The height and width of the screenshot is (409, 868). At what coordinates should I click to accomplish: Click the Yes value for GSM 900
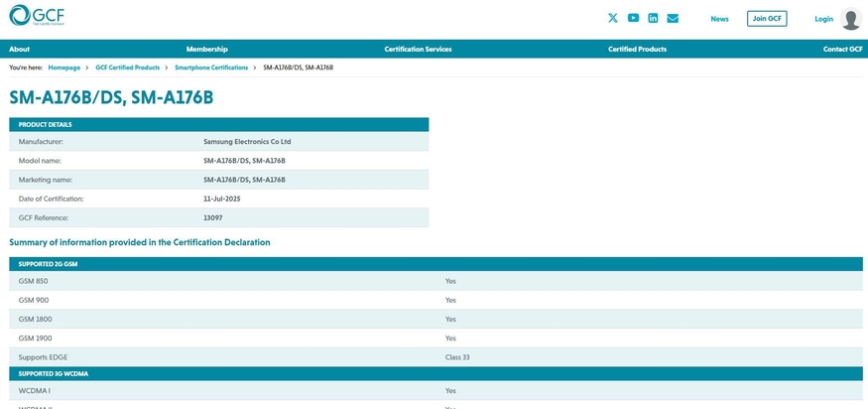tap(450, 301)
